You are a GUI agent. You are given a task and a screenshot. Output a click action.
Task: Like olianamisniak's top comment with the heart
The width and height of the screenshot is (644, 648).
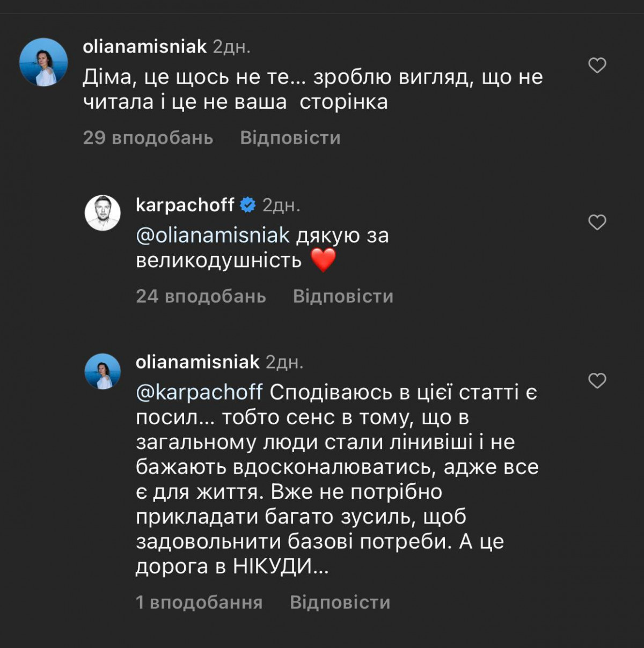tap(597, 65)
